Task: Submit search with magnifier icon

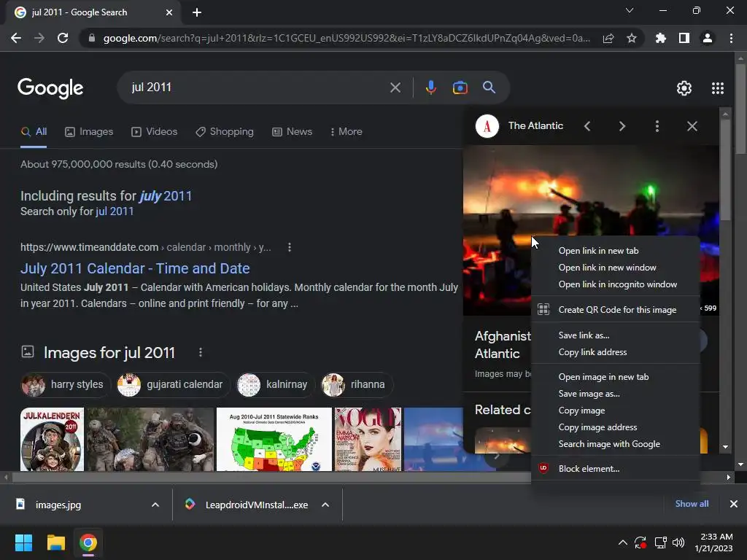Action: 489,87
